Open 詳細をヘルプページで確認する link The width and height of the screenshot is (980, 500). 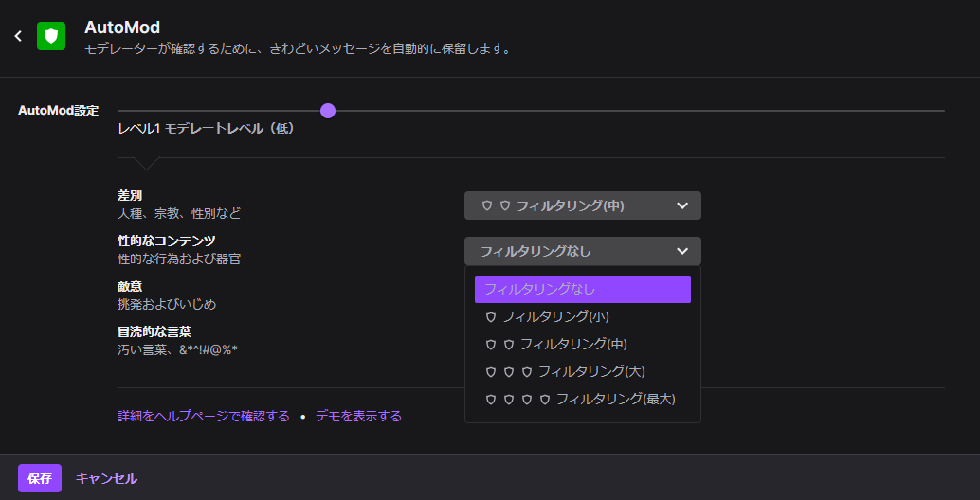(203, 416)
